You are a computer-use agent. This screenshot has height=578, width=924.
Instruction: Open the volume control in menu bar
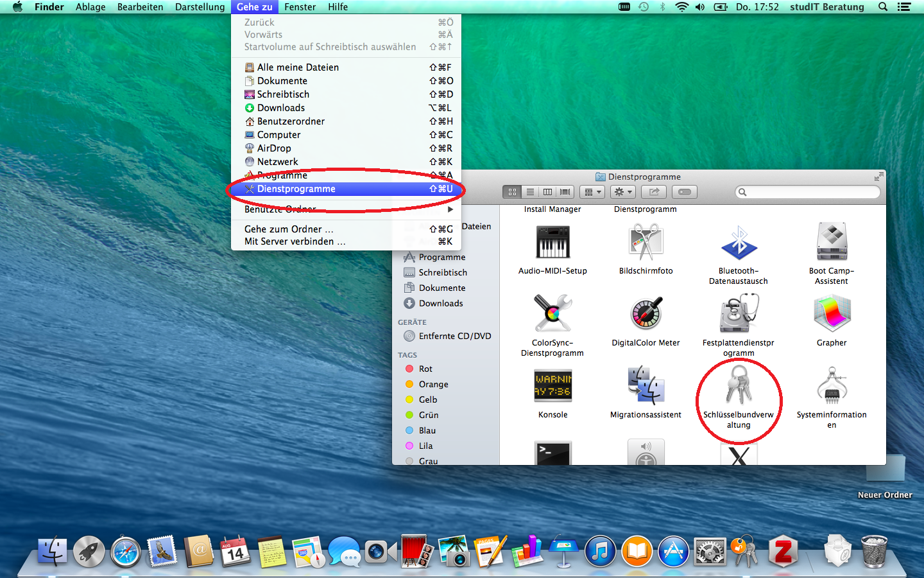coord(700,7)
